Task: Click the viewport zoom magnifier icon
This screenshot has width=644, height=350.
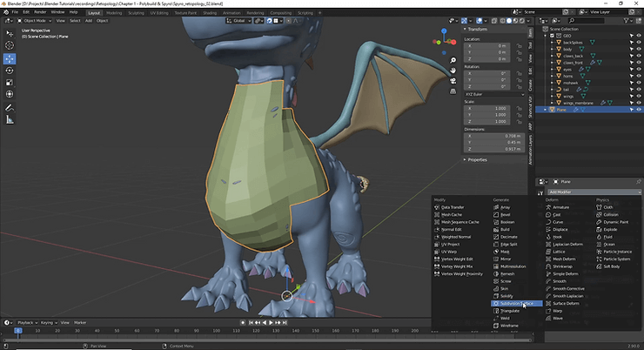Action: click(x=453, y=60)
